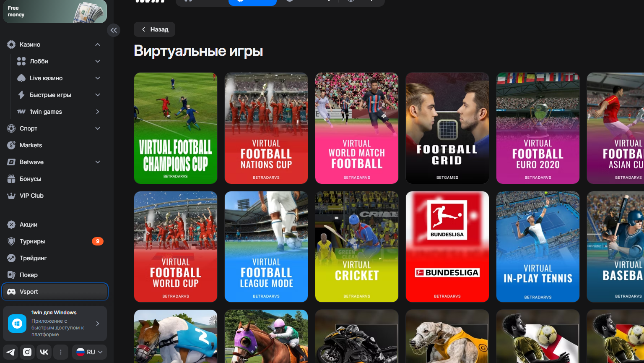Open the 1win games arrow
The width and height of the screenshot is (644, 363).
coord(98,112)
